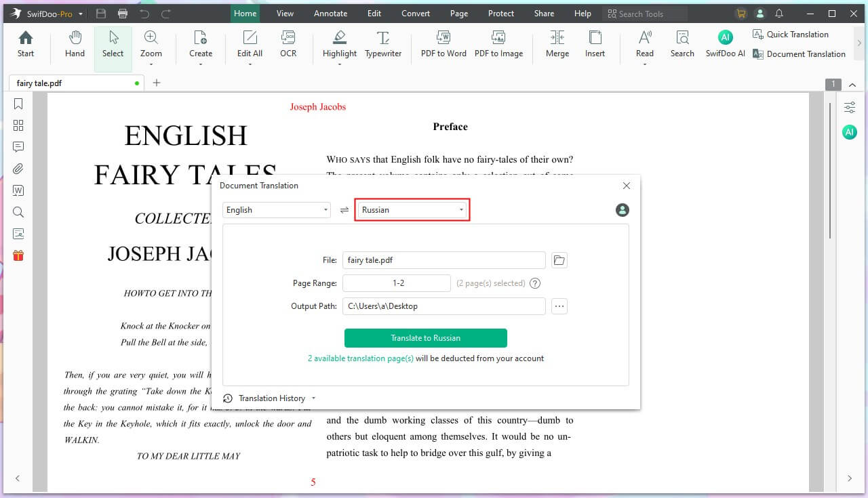Convert with PDF to Image
The image size is (868, 498).
pos(498,44)
